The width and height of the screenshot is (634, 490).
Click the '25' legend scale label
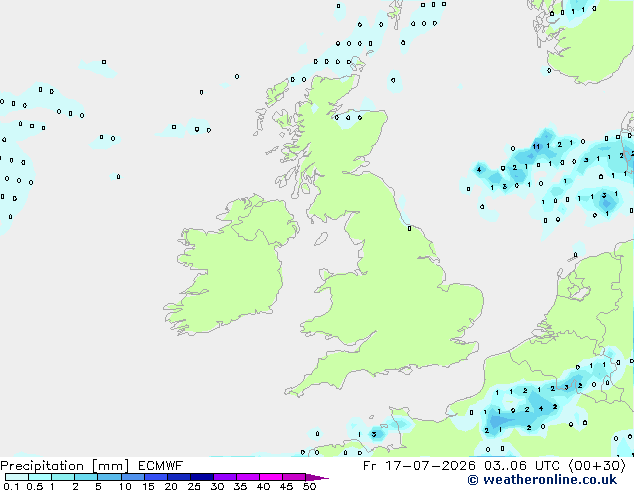[194, 486]
